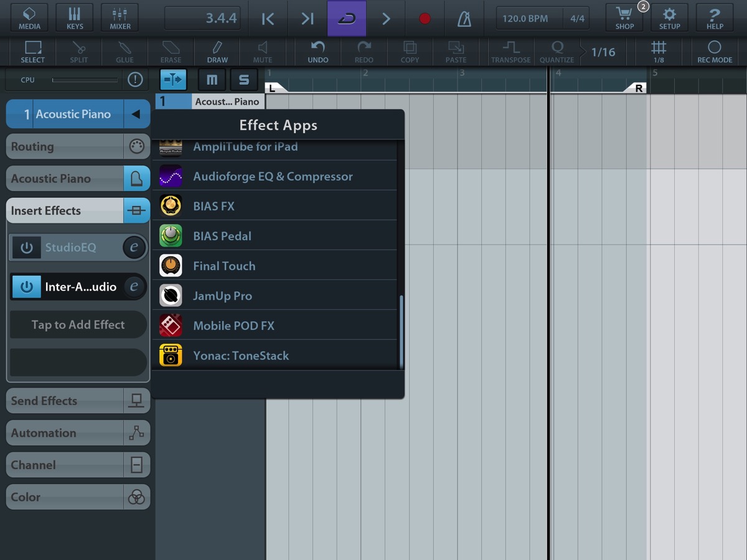Choose the Erase tool
747x560 pixels.
click(171, 52)
